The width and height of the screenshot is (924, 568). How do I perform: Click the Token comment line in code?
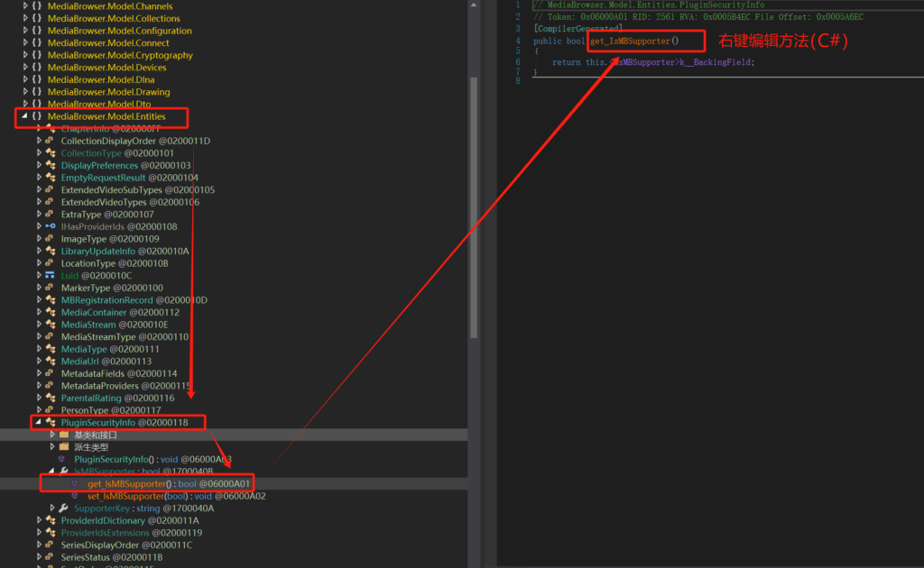(x=698, y=17)
